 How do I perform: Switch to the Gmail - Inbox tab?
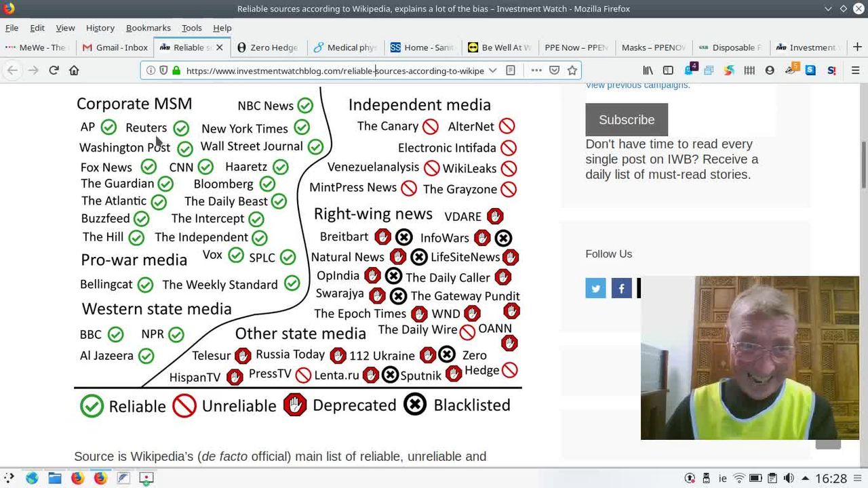pos(115,47)
